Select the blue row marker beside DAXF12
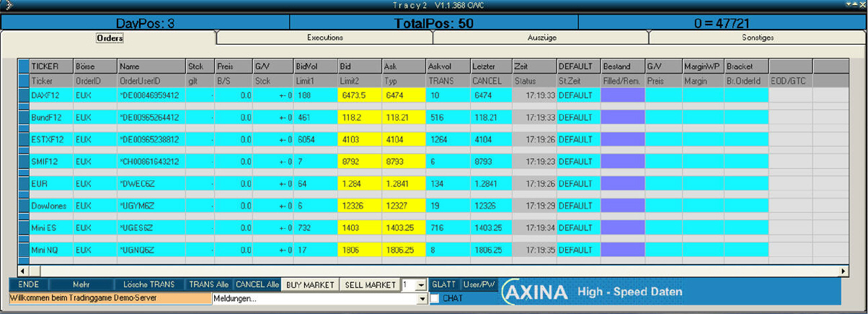This screenshot has height=314, width=868. coord(23,95)
